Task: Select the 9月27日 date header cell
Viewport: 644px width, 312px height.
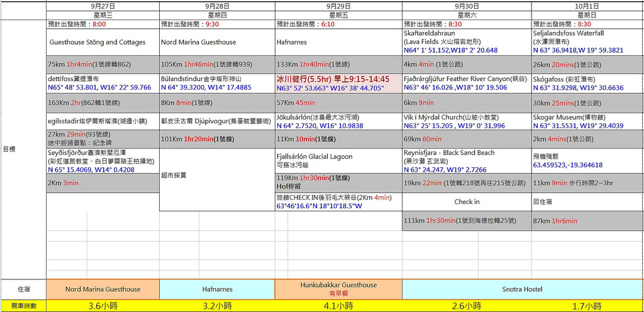Action: (x=103, y=6)
